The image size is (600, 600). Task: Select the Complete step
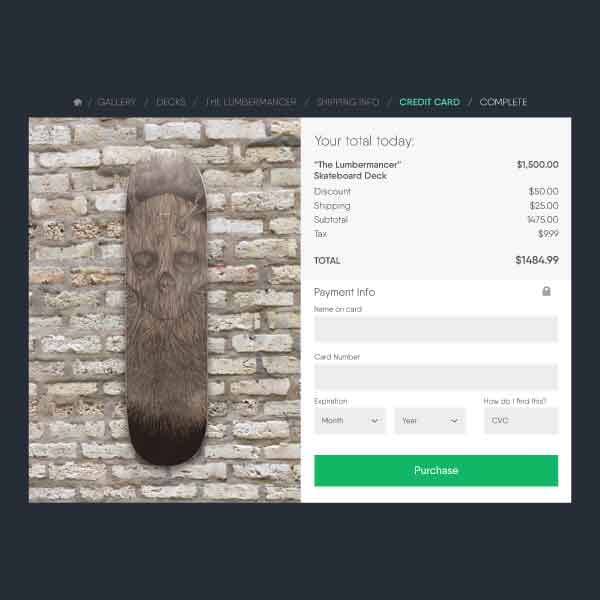click(x=503, y=102)
